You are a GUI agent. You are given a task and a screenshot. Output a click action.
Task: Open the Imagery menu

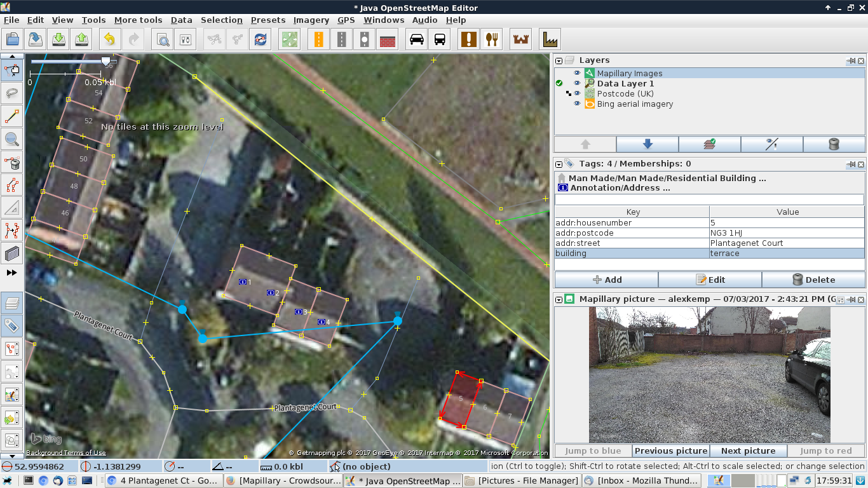click(311, 20)
